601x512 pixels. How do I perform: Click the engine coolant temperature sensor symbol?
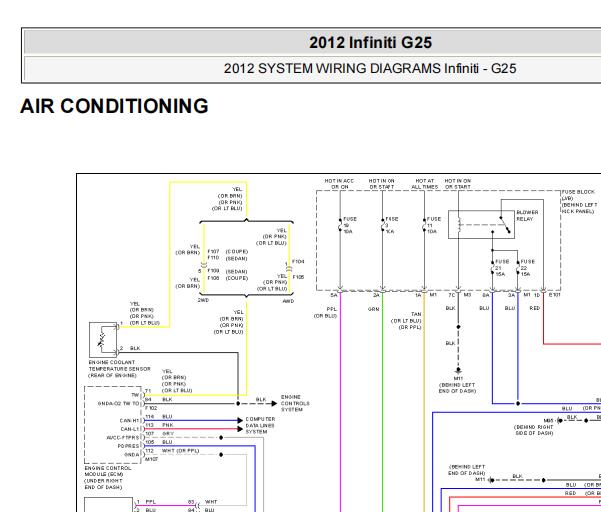pyautogui.click(x=103, y=340)
